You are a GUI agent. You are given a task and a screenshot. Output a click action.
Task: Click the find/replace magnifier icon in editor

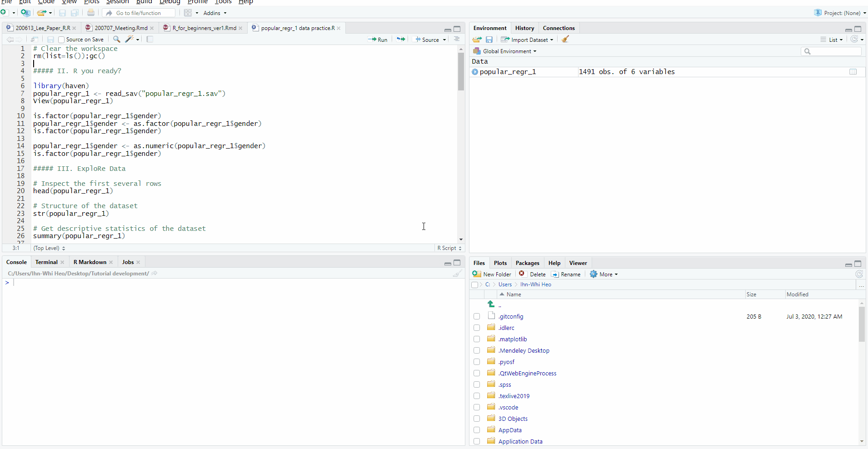pyautogui.click(x=116, y=40)
